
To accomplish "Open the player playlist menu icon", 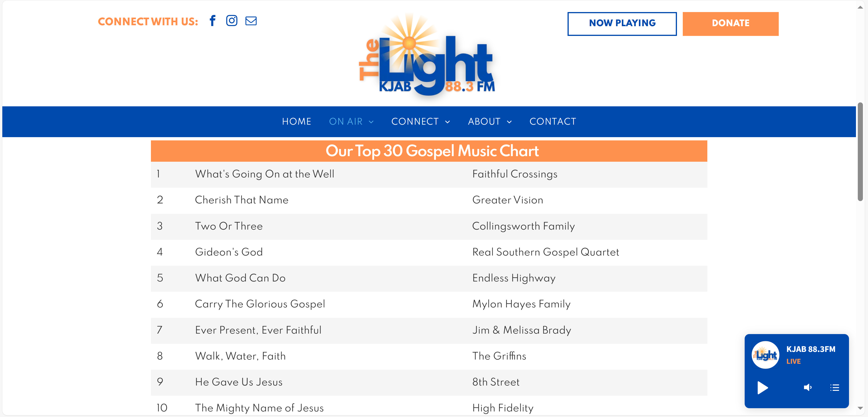I will click(x=834, y=387).
